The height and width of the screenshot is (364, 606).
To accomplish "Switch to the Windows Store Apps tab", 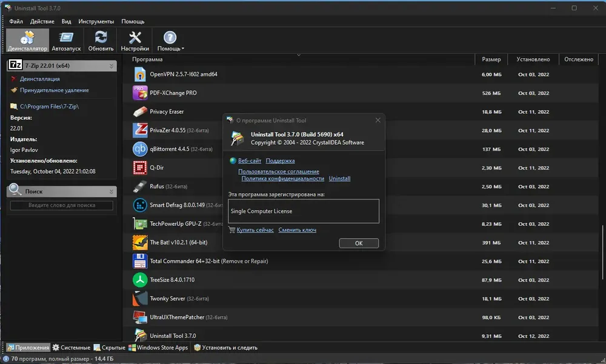I will click(158, 348).
